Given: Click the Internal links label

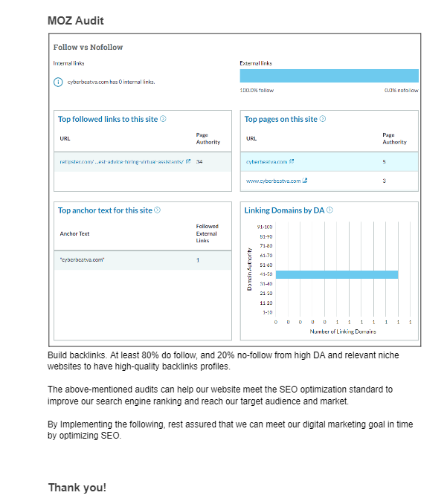Looking at the screenshot, I should [x=68, y=63].
